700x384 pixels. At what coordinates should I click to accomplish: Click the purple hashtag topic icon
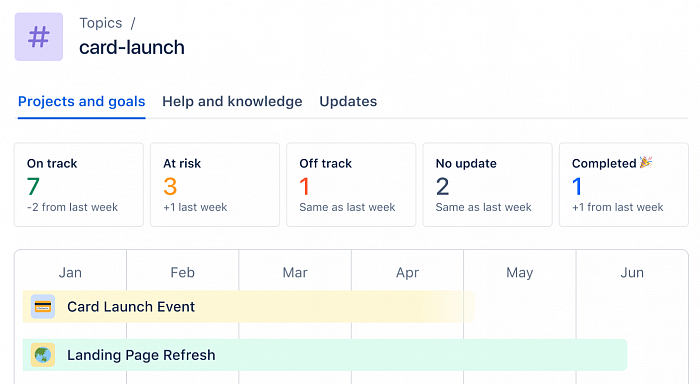coord(39,37)
